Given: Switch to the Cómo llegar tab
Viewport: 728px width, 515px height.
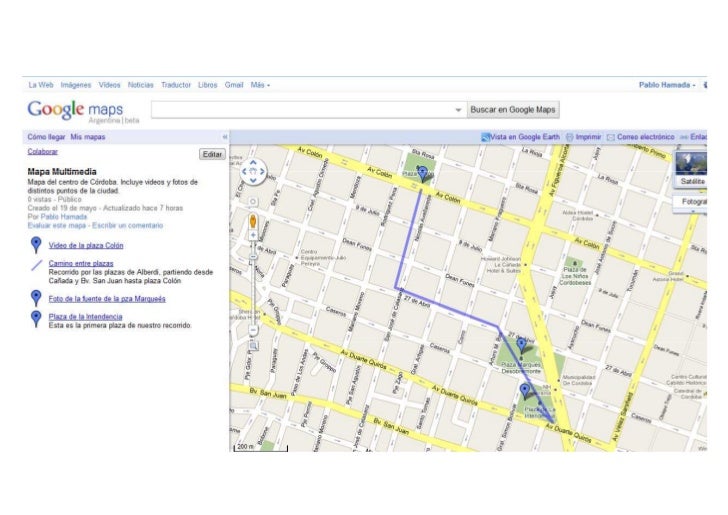Looking at the screenshot, I should (46, 137).
